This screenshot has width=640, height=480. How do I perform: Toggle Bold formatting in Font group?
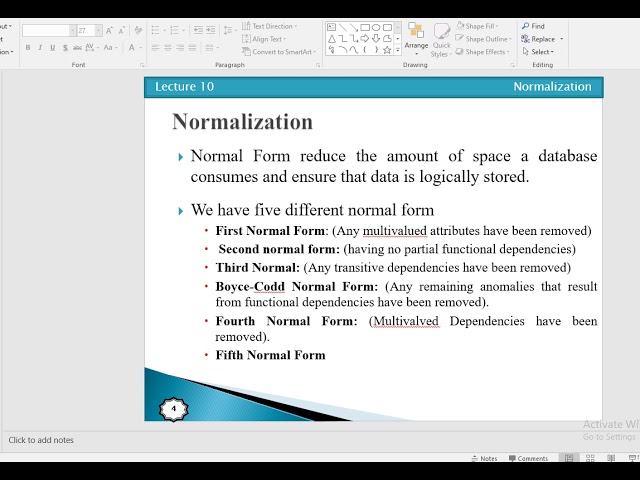pyautogui.click(x=28, y=47)
